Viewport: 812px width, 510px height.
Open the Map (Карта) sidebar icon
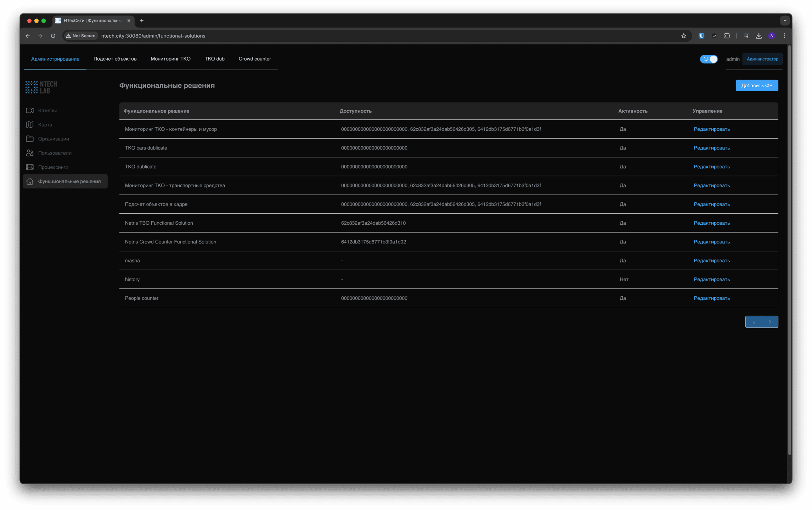[x=30, y=125]
